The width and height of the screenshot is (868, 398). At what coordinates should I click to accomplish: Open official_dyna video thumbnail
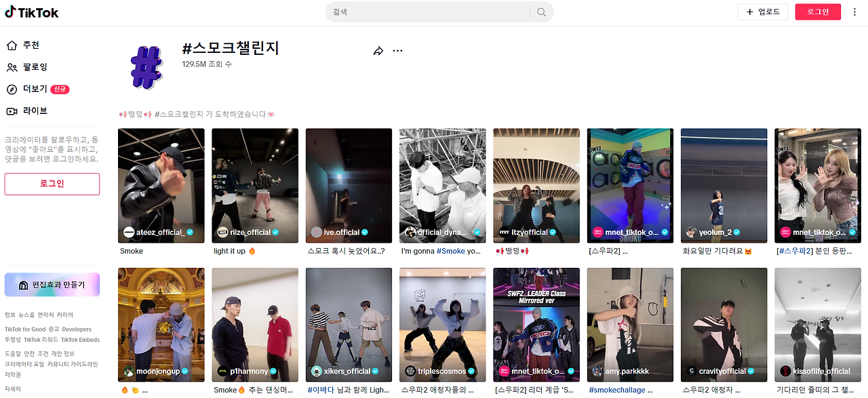coord(442,185)
